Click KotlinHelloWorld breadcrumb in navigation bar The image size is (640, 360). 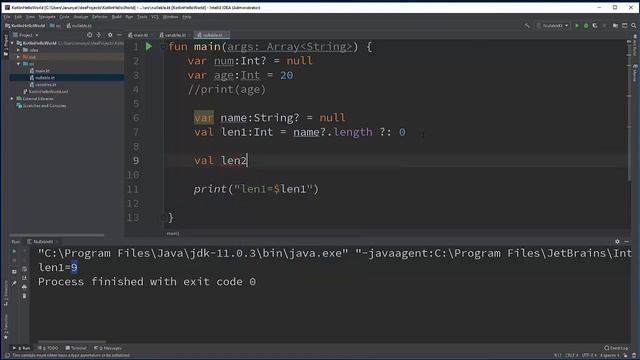[25, 26]
